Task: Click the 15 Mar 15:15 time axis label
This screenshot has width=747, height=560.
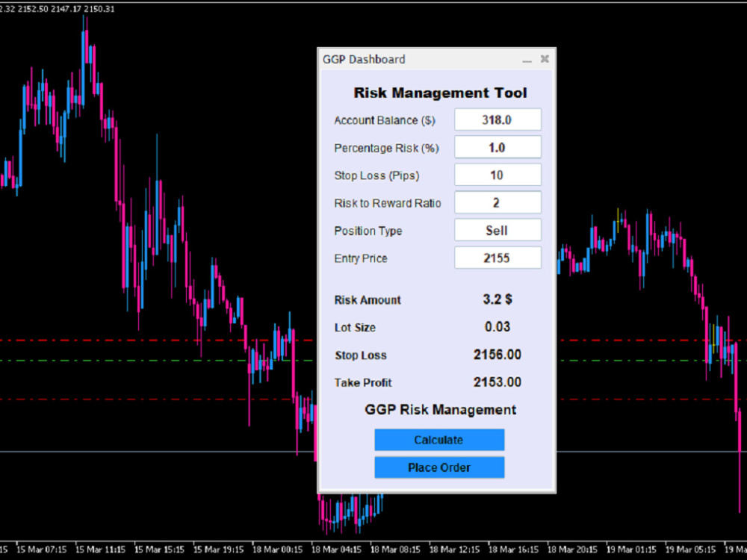Action: point(160,550)
